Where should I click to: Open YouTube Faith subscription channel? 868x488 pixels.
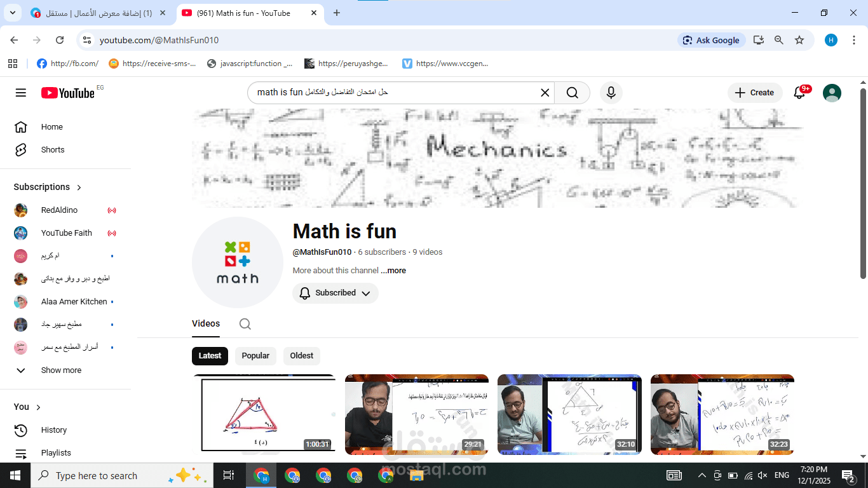(65, 233)
